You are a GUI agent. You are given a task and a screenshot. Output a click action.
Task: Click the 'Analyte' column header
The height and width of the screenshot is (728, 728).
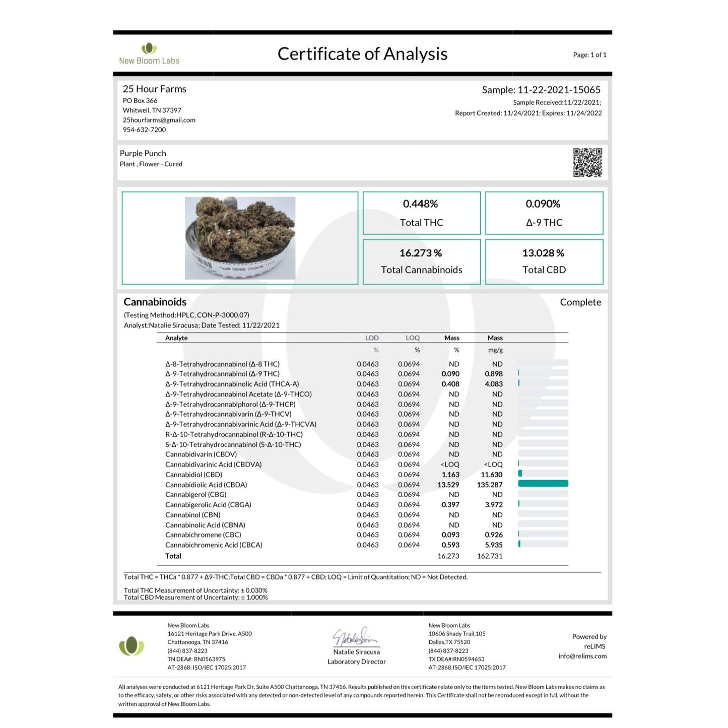click(x=176, y=338)
